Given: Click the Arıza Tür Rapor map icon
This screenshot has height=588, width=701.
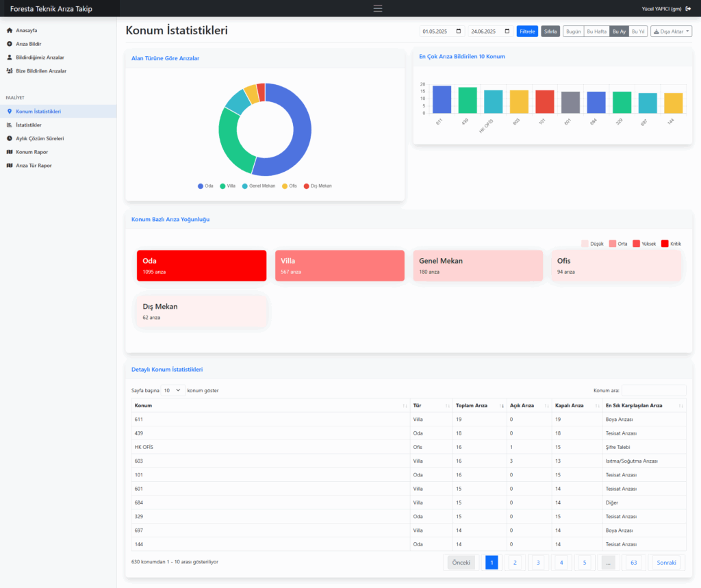Looking at the screenshot, I should pos(10,166).
